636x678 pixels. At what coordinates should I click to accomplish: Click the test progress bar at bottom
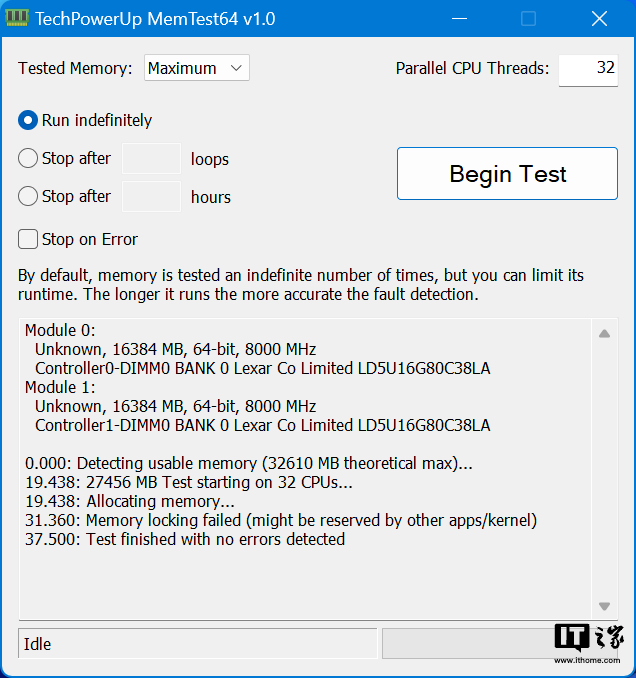click(465, 644)
